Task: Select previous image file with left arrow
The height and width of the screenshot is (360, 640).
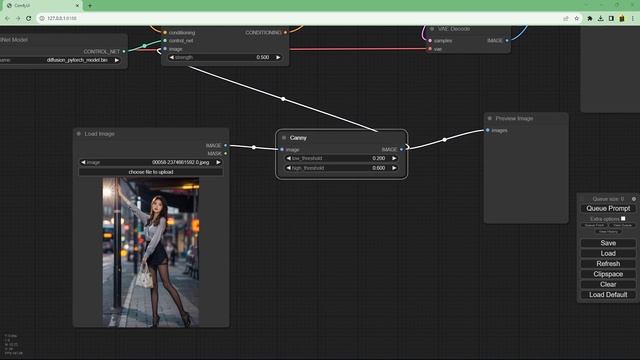Action: pos(83,162)
